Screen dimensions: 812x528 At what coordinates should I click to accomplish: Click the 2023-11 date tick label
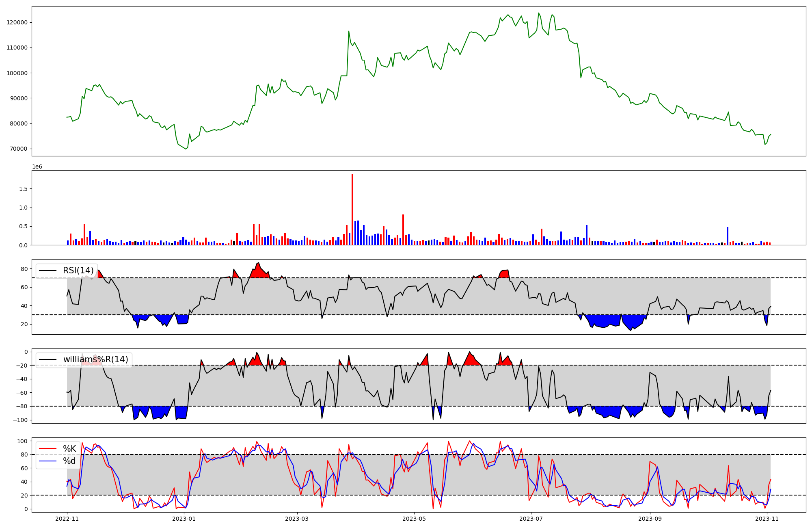767,519
